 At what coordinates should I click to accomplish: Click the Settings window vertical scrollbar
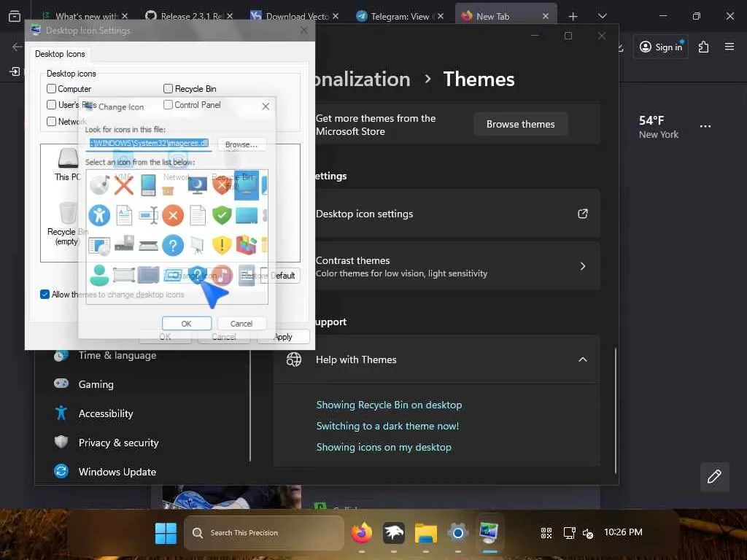coord(616,411)
